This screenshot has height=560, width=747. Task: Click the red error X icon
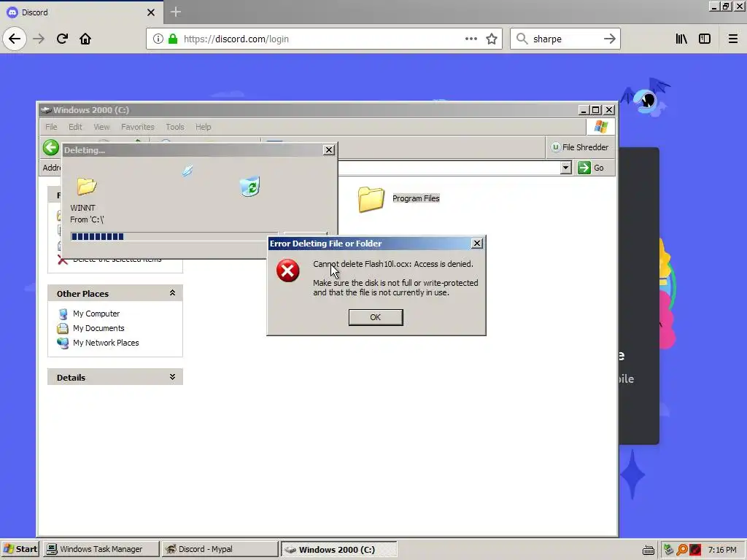click(x=287, y=271)
